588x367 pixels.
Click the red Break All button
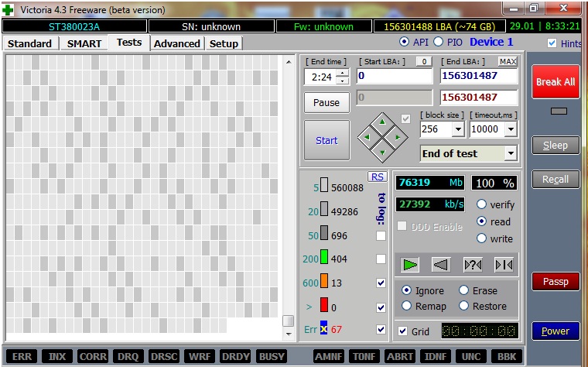click(555, 82)
